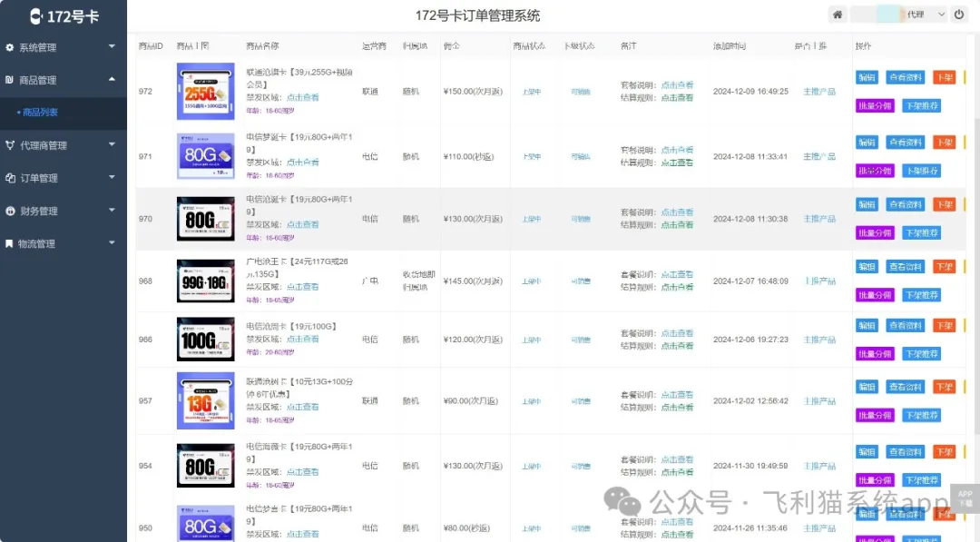The height and width of the screenshot is (542, 980).
Task: Click 批量分佣 button for product 971
Action: (875, 171)
